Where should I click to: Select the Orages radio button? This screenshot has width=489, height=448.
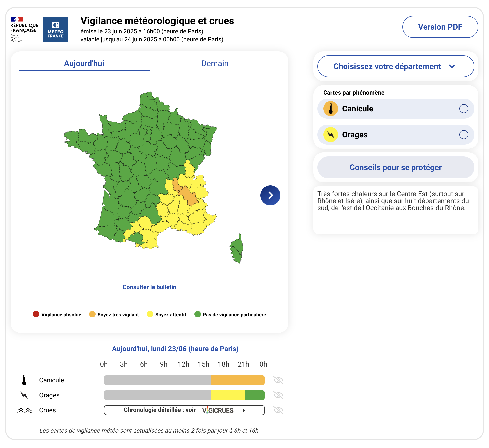coord(464,135)
